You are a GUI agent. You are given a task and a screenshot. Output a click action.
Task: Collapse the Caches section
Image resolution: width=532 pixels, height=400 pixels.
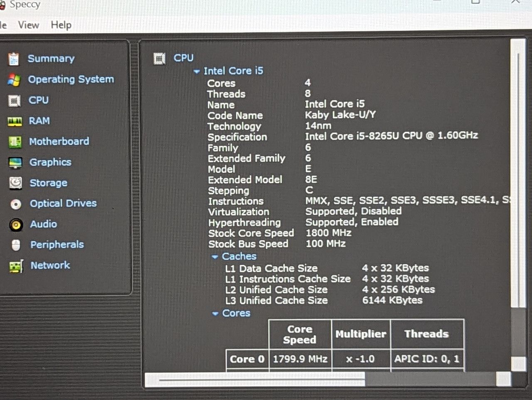coord(215,257)
